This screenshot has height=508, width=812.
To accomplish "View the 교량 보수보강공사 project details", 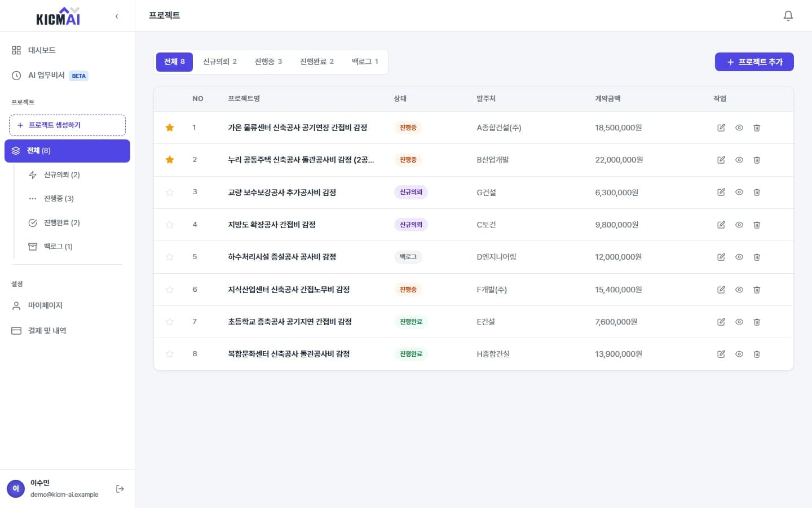I will (x=739, y=192).
